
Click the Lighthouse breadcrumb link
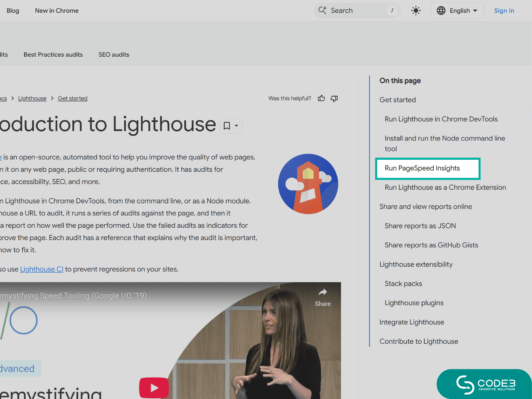(32, 98)
